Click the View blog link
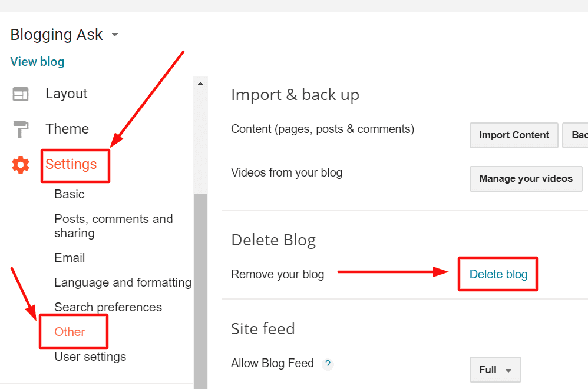The width and height of the screenshot is (588, 389). tap(37, 62)
